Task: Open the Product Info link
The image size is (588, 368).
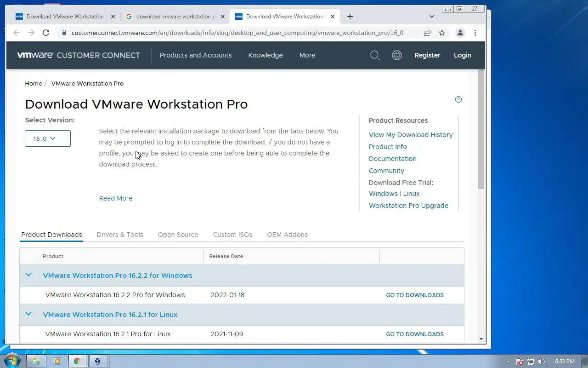Action: pos(388,147)
